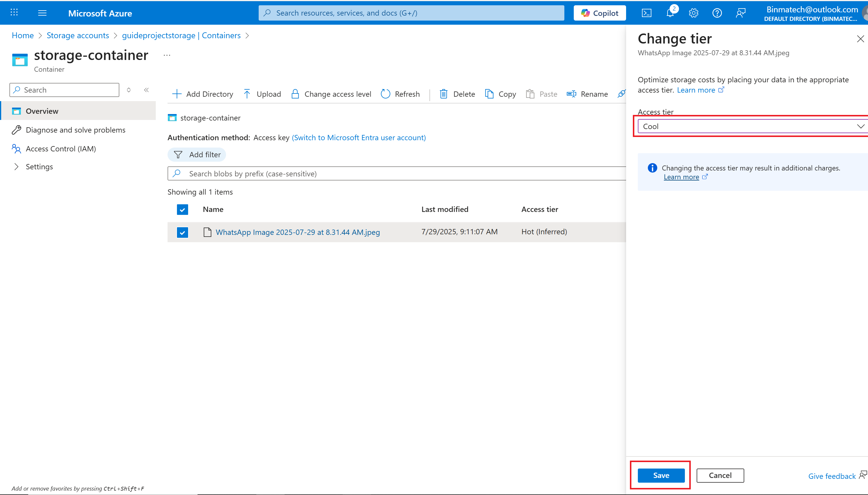Collapse the left navigation pane
This screenshot has width=868, height=495.
(x=146, y=90)
